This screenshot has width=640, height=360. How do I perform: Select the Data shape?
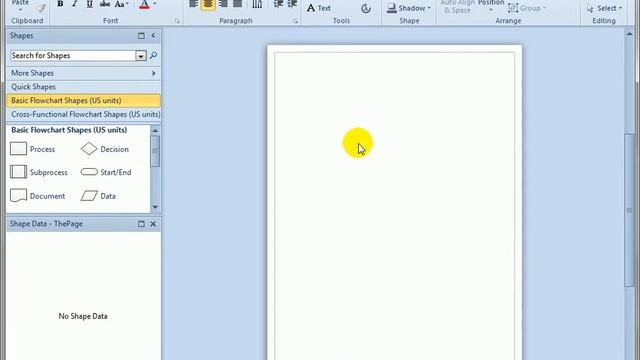tap(98, 196)
